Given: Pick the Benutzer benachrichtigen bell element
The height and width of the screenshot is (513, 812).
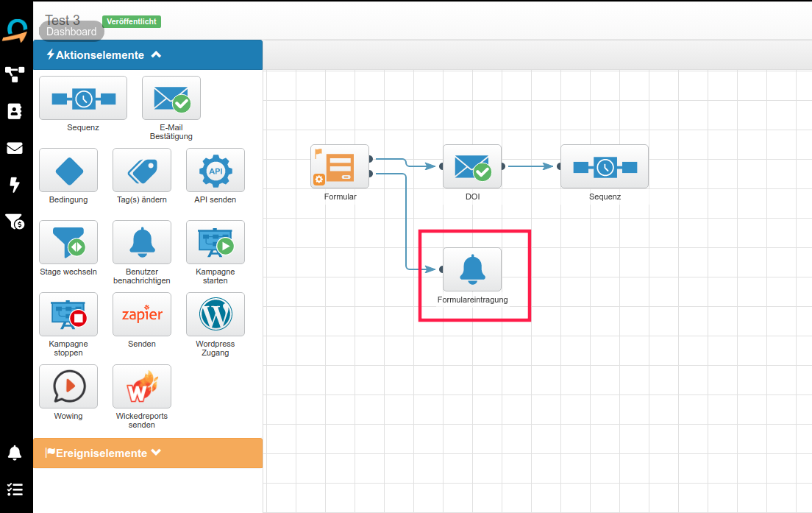Looking at the screenshot, I should coord(142,242).
